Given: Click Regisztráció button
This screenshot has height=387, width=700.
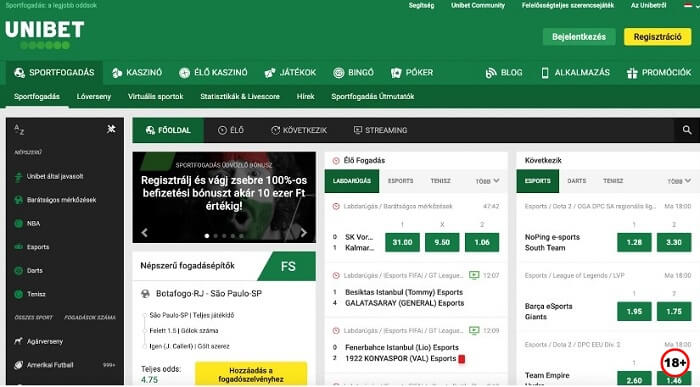Looking at the screenshot, I should tap(658, 37).
